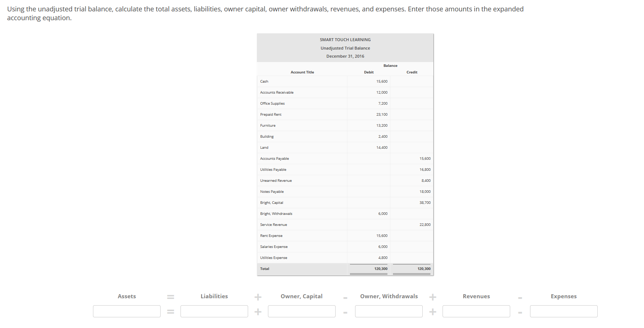Select the Land row label
Viewport: 644px width, 328px height.
click(264, 148)
